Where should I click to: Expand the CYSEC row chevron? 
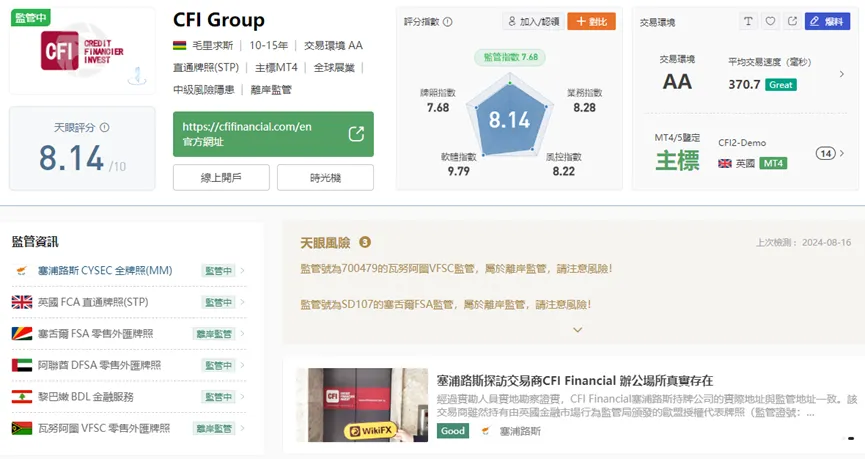click(242, 270)
